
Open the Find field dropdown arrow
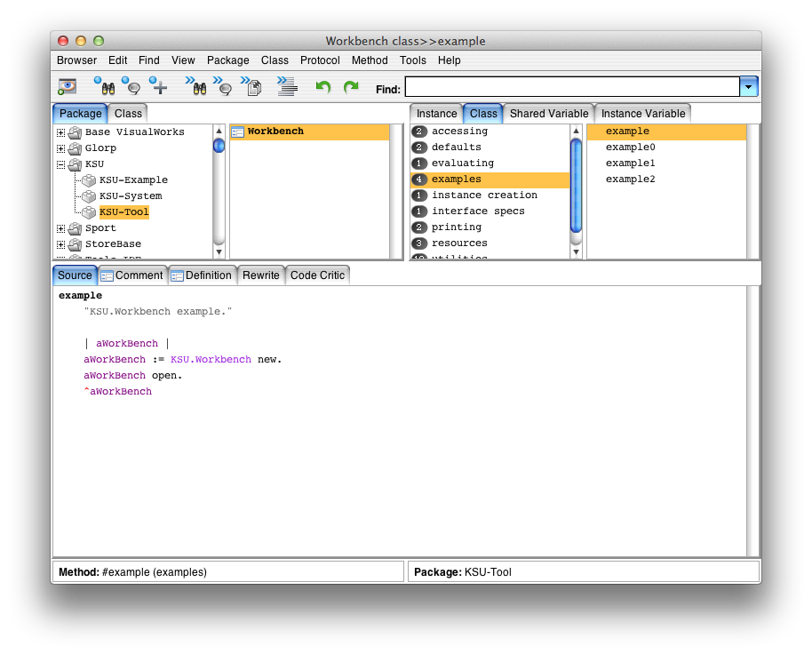749,86
